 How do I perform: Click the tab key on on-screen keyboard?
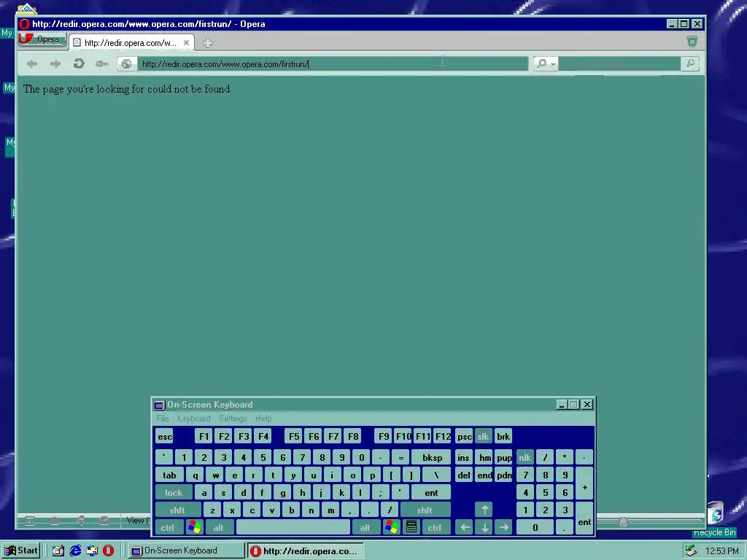(x=169, y=475)
